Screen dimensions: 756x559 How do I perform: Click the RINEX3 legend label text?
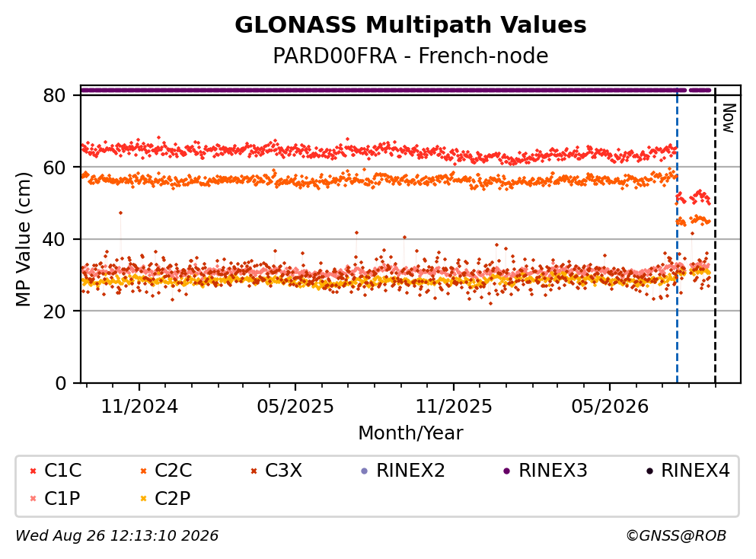point(553,470)
